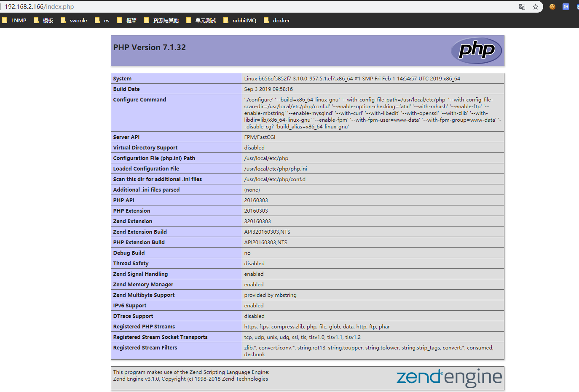579x392 pixels.
Task: Select the value API20160303,NTS
Action: pyautogui.click(x=265, y=243)
